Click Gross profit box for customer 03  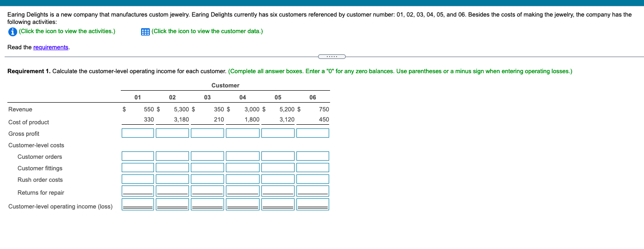coord(207,133)
